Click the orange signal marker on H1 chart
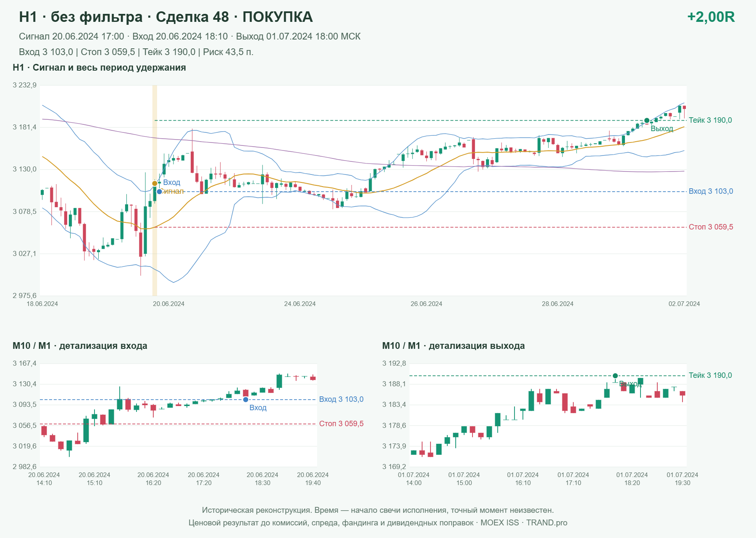The image size is (756, 538). click(x=155, y=183)
